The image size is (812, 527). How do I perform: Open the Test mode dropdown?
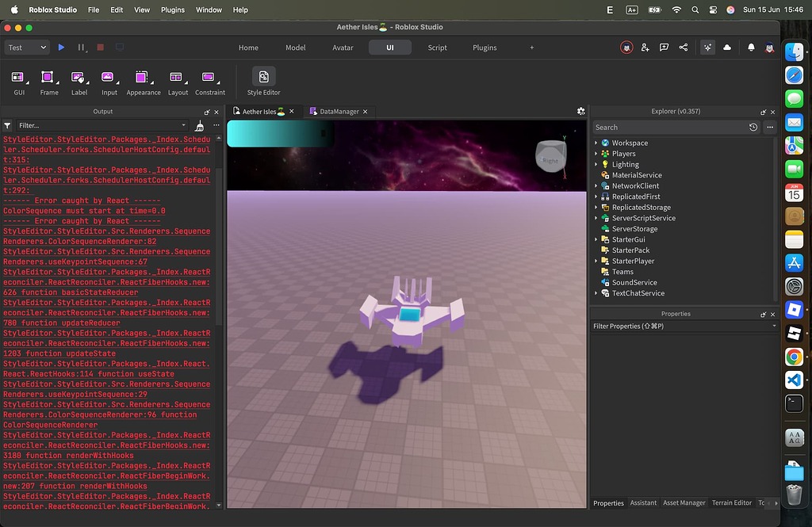coord(27,47)
